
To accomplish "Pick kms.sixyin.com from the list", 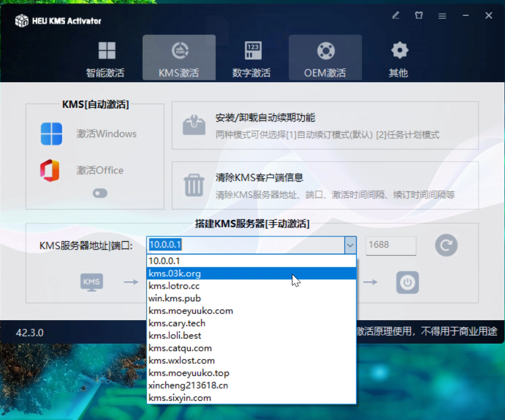I will click(252, 398).
